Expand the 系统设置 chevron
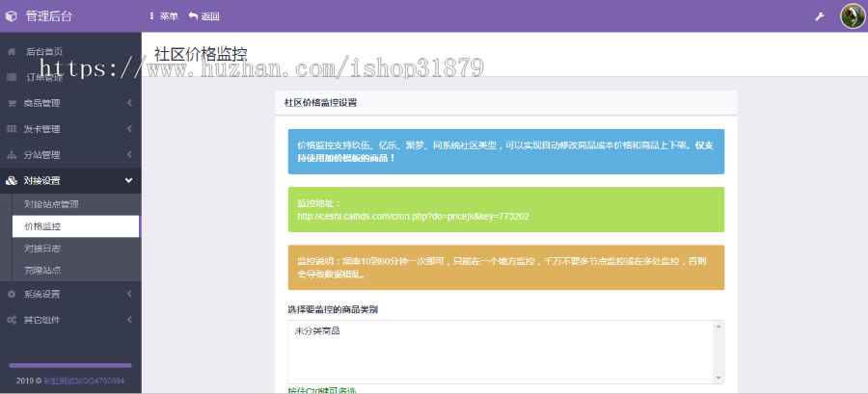This screenshot has width=868, height=394. coord(129,294)
